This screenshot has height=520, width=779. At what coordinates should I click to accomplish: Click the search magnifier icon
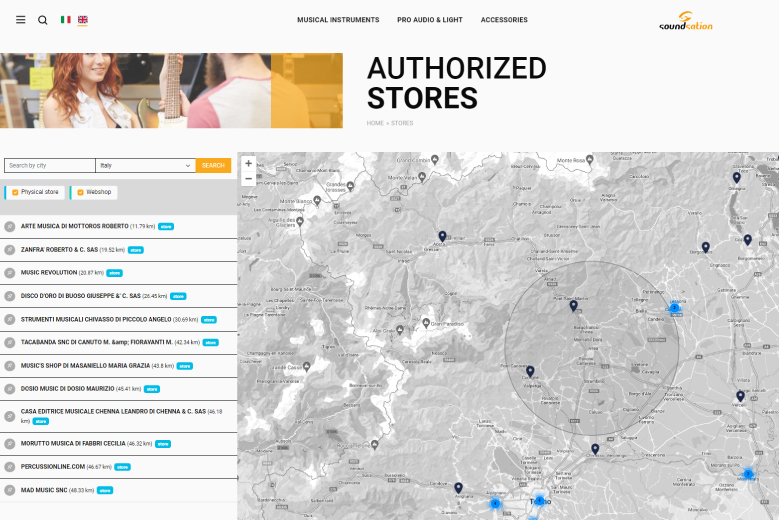(42, 20)
